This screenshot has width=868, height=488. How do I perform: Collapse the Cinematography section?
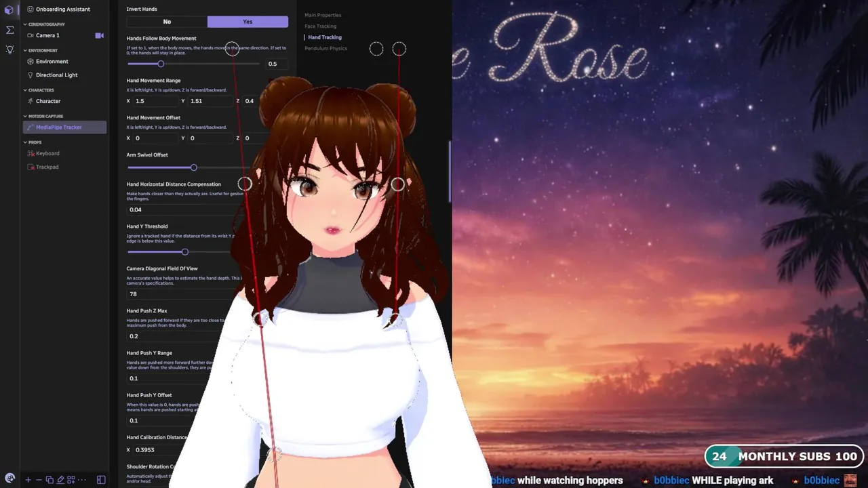tap(25, 24)
